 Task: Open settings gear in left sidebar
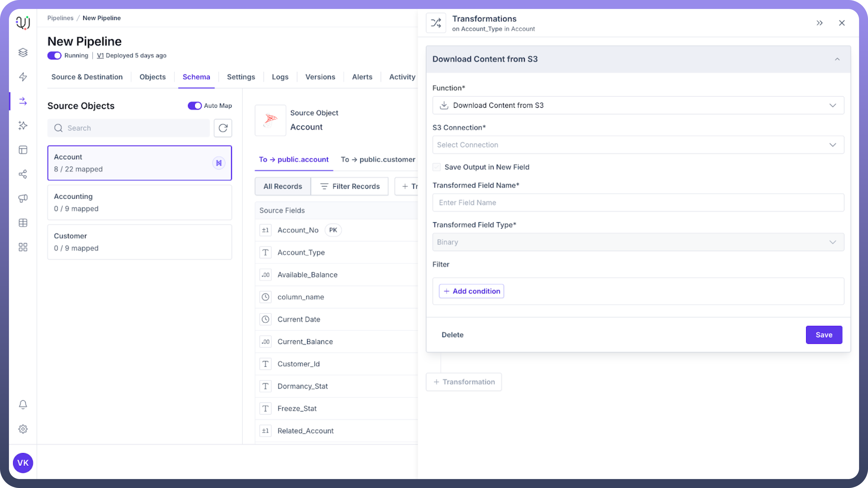(x=23, y=429)
